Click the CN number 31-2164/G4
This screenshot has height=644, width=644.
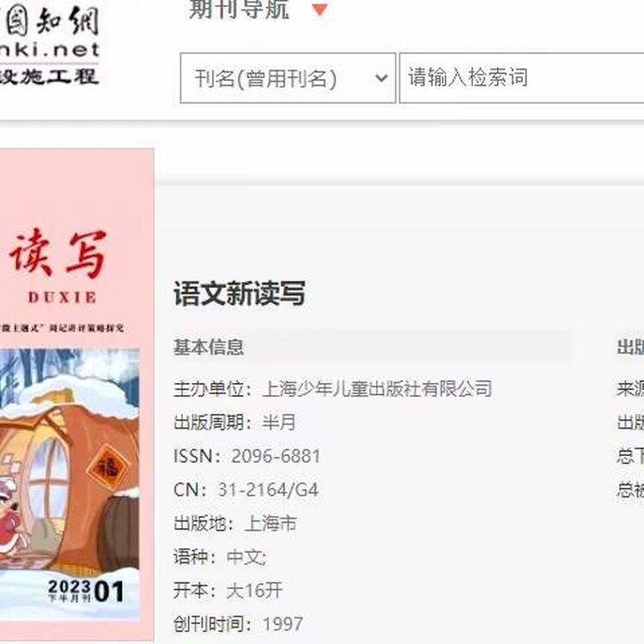(268, 489)
